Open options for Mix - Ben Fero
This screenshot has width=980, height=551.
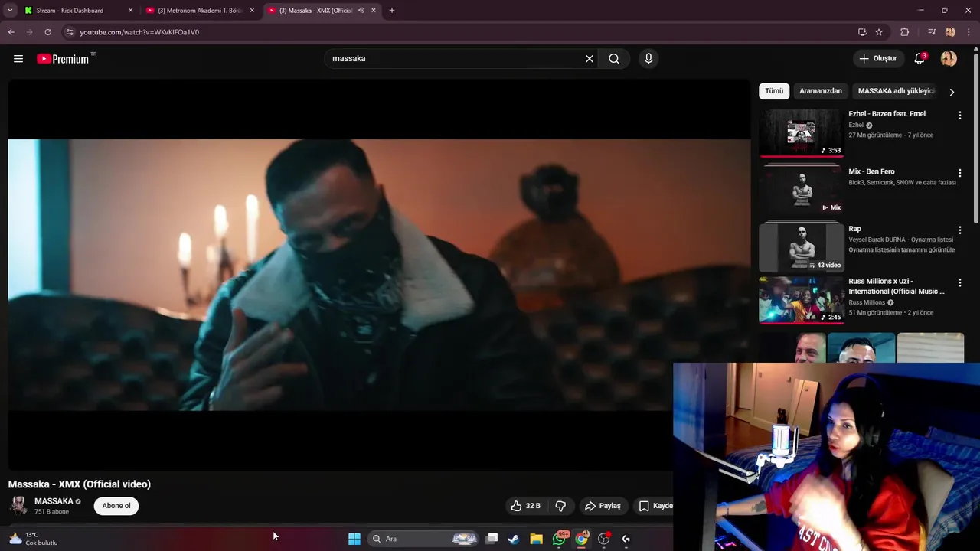point(959,173)
